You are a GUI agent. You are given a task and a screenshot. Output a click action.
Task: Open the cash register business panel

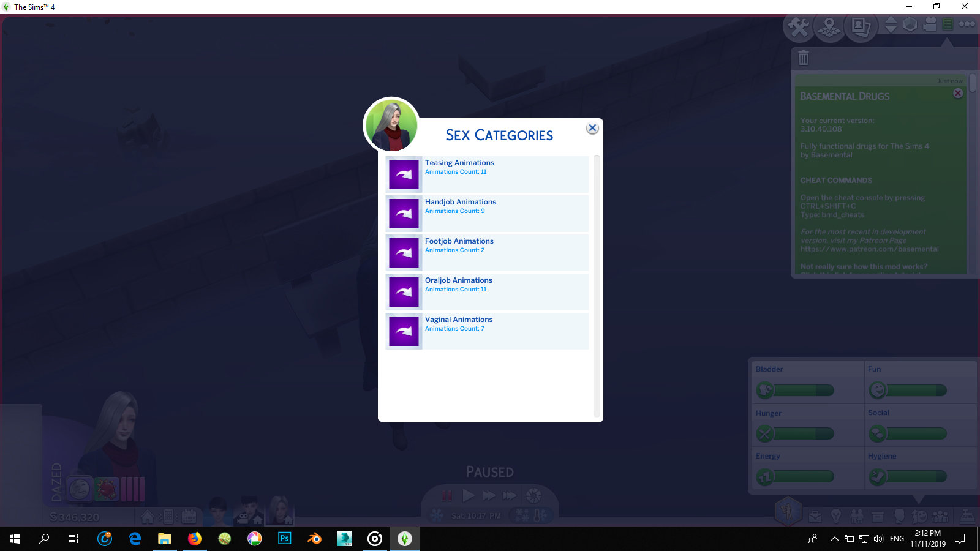[967, 516]
